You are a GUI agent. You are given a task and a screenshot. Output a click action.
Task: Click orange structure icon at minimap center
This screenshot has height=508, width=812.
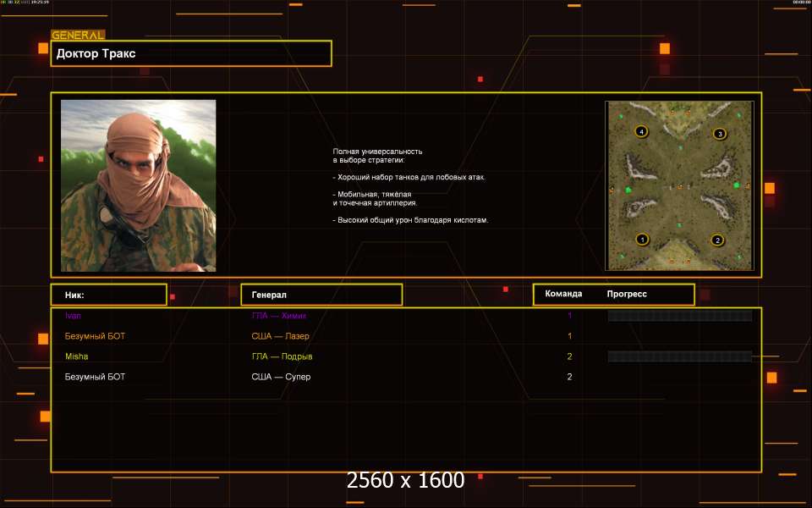tap(680, 185)
